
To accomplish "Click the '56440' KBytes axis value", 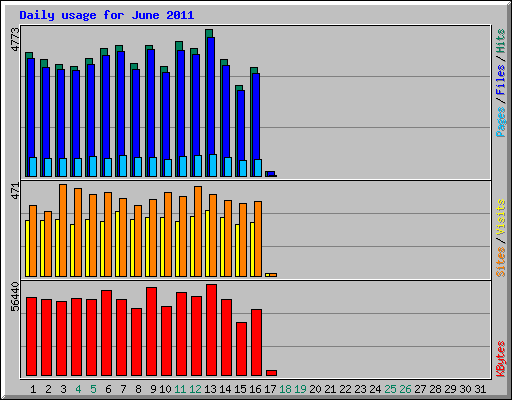I will pos(15,296).
